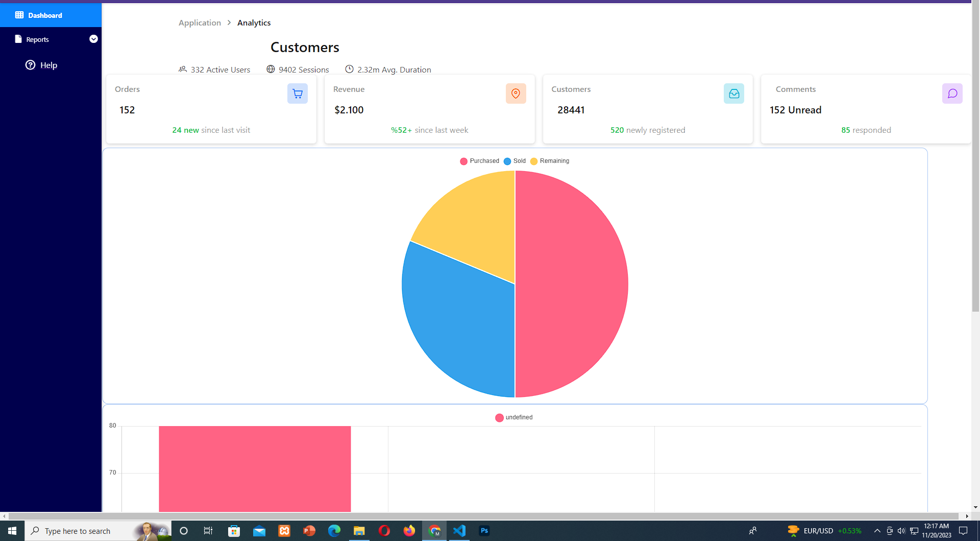Open the notification center icon
This screenshot has width=980, height=541.
pos(963,531)
